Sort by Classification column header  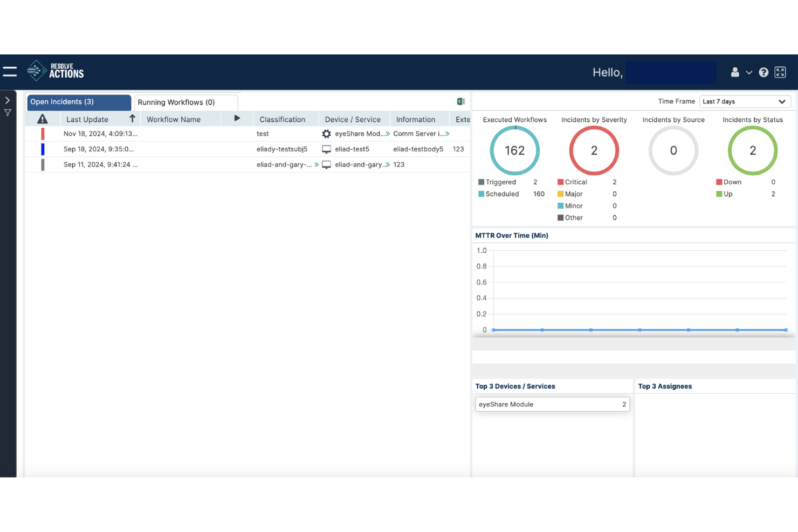283,120
